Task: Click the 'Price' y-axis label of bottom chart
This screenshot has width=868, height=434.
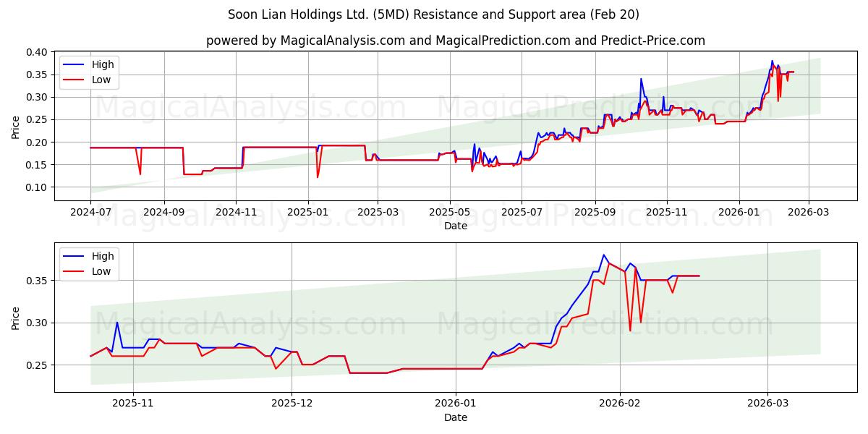Action: point(16,318)
